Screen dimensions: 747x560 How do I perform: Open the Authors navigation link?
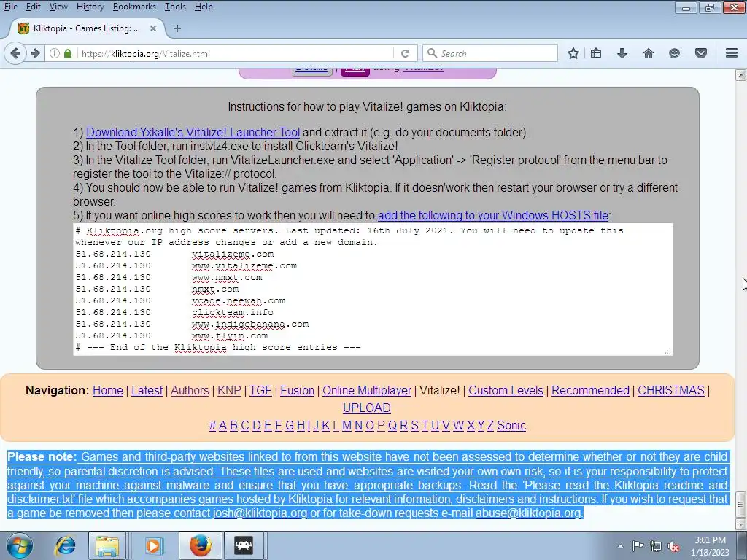pos(190,391)
